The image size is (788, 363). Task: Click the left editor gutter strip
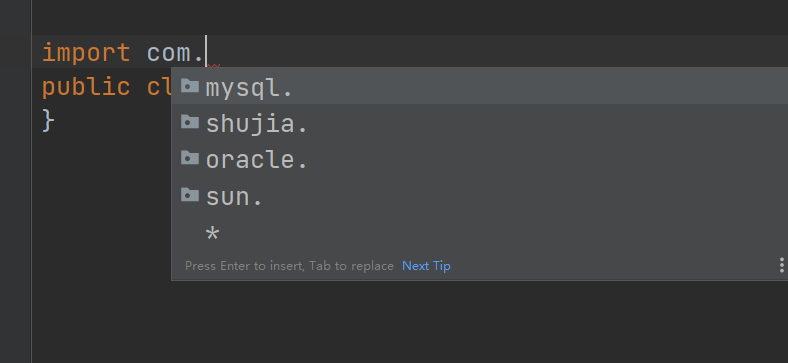click(x=16, y=182)
